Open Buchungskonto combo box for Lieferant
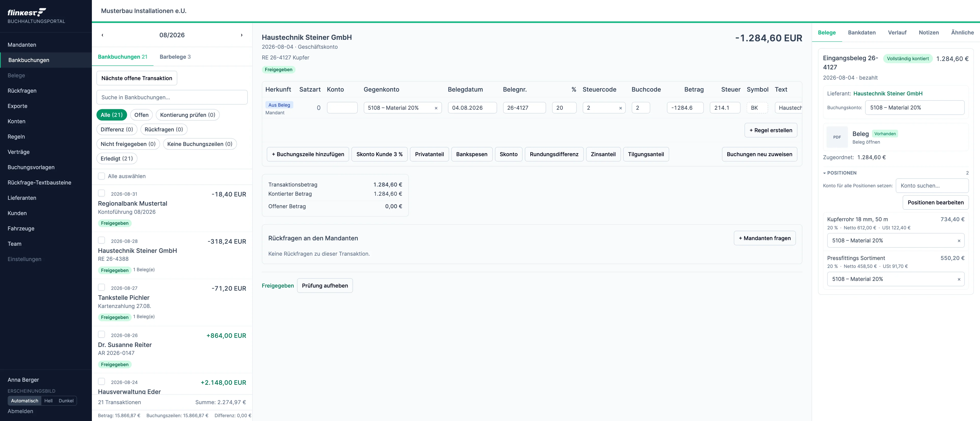 click(x=915, y=108)
